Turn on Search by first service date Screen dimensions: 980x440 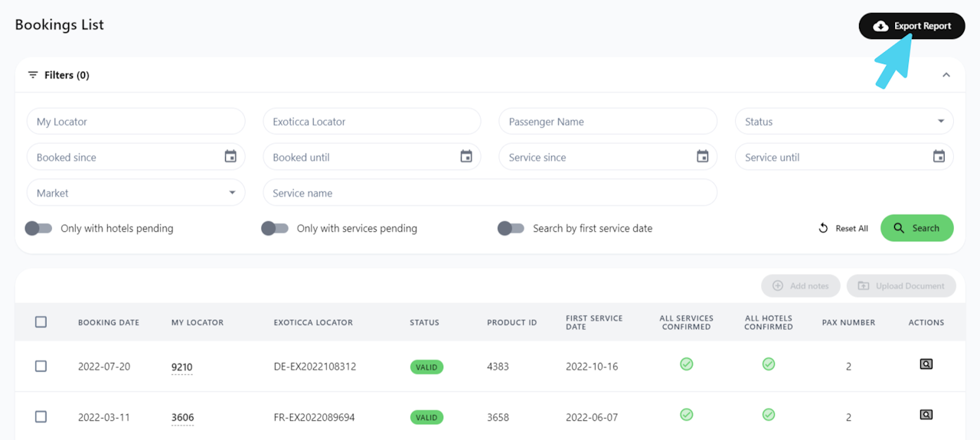(x=511, y=228)
